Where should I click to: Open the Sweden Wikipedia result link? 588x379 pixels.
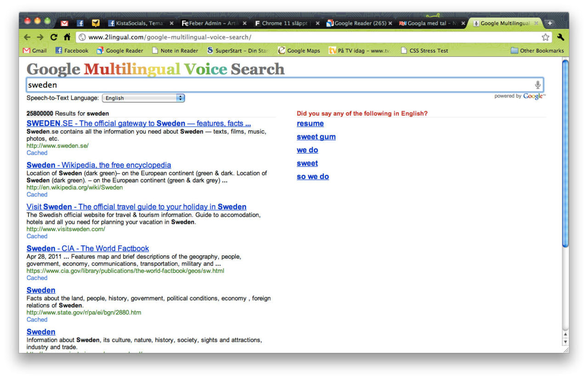(99, 165)
